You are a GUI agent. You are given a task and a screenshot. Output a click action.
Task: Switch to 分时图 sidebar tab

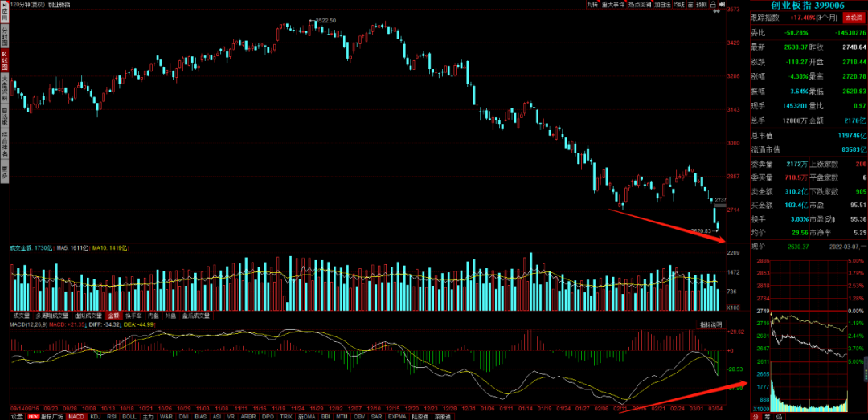coord(5,36)
